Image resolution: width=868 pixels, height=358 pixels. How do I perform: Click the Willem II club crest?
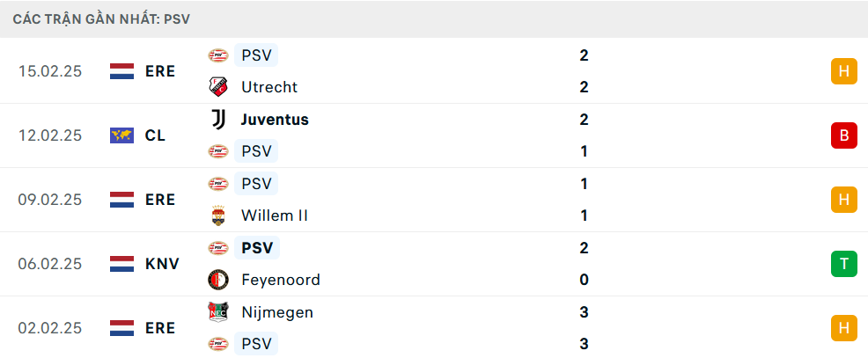217,216
